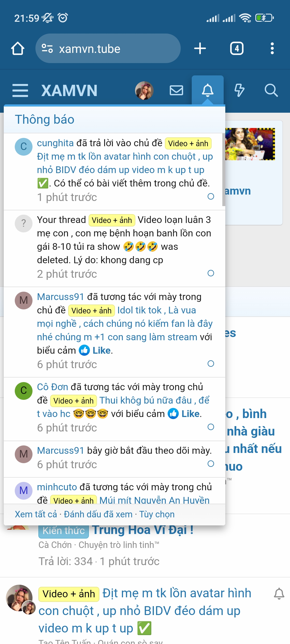This screenshot has height=644, width=290.
Task: Tap the browser home icon
Action: (18, 49)
